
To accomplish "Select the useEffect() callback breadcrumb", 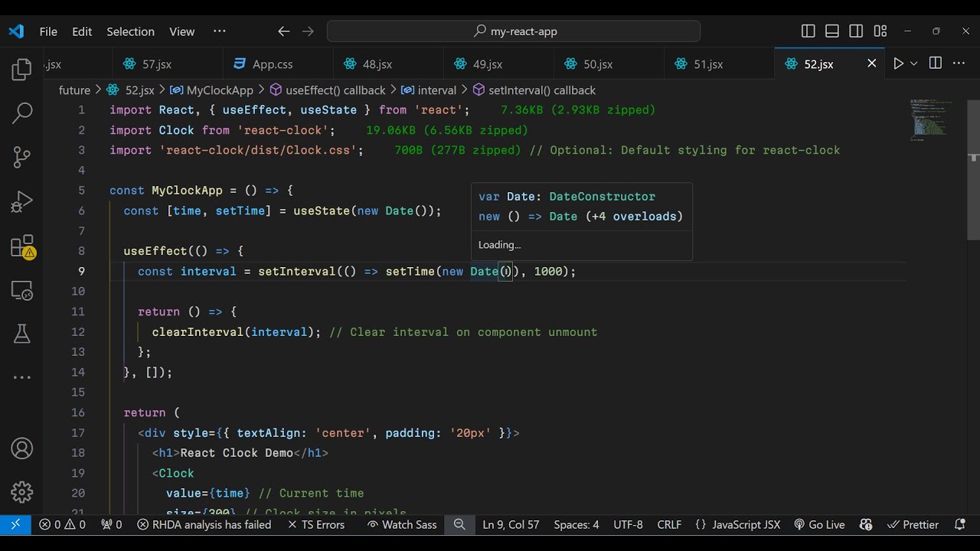I will pyautogui.click(x=328, y=90).
